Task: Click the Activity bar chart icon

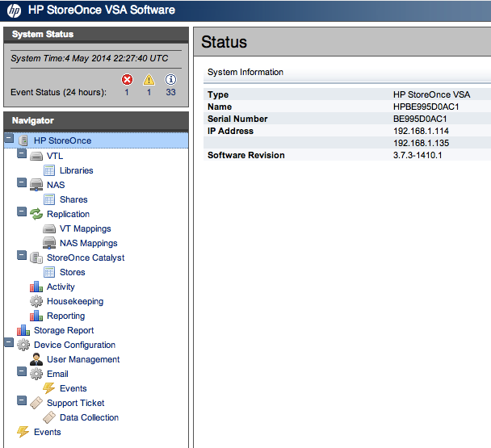Action: [x=36, y=287]
